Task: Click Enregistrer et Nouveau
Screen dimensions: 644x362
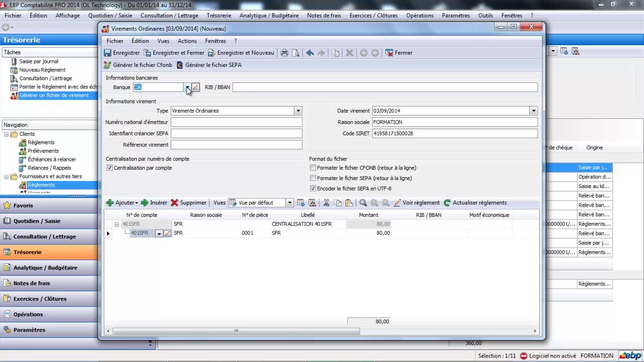Action: (x=241, y=53)
